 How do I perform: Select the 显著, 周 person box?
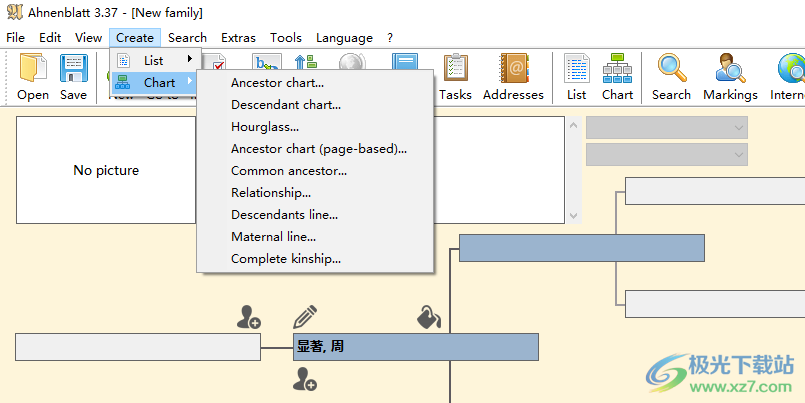click(x=415, y=347)
